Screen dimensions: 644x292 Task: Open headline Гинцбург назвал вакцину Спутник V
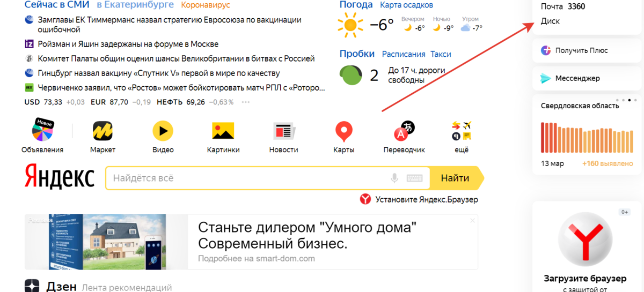coord(159,73)
